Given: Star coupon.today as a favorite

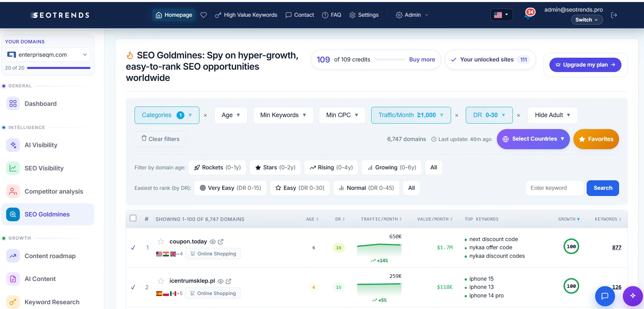Looking at the screenshot, I should pyautogui.click(x=161, y=241).
